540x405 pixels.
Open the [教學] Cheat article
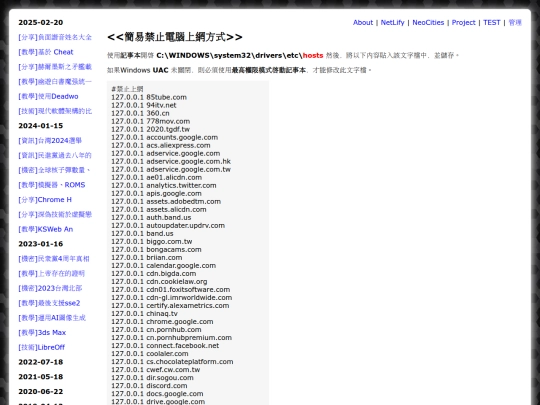point(46,52)
